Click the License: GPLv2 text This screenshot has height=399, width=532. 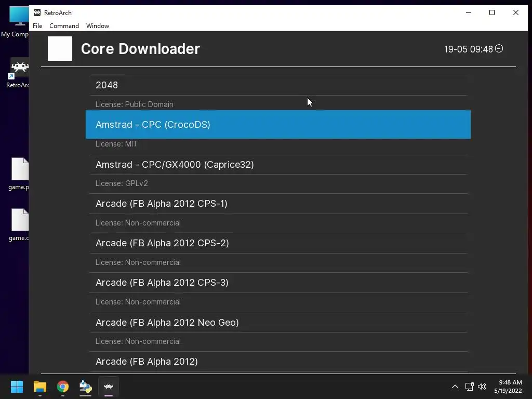122,183
